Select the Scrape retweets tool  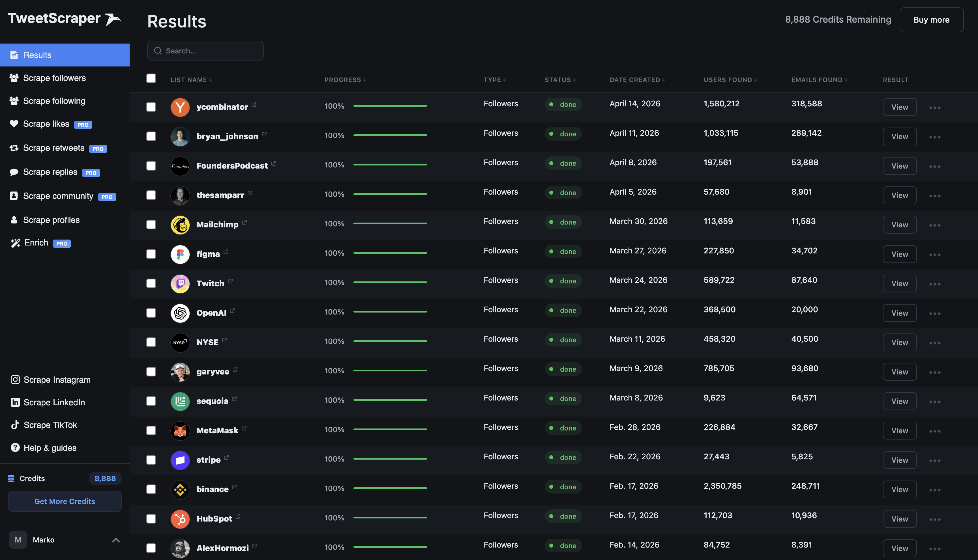click(x=53, y=148)
